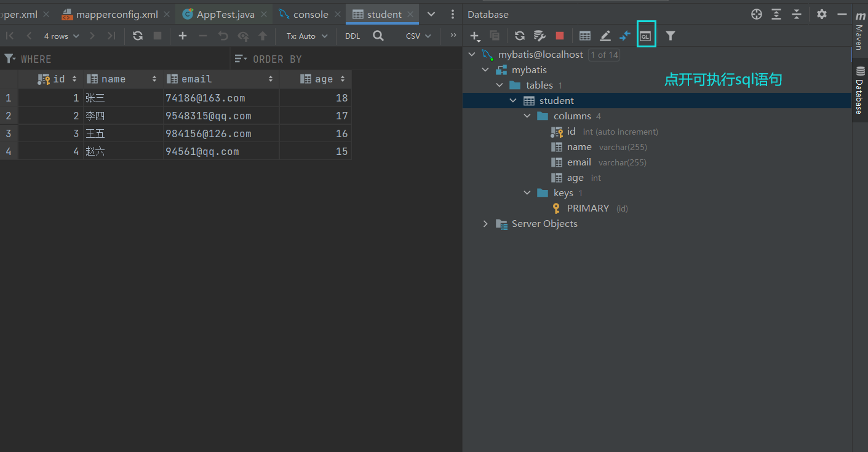Duplicate data source icon in Database panel
Viewport: 868px width, 452px height.
(x=495, y=36)
